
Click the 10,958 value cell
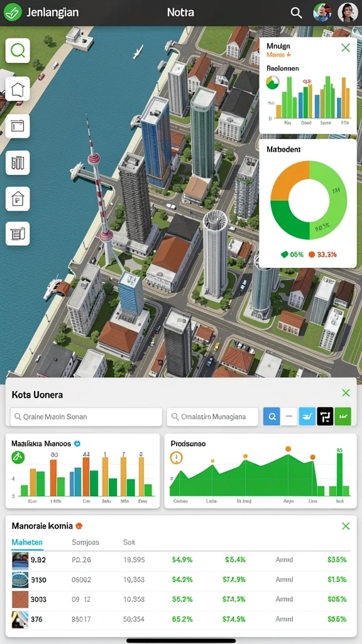[134, 599]
